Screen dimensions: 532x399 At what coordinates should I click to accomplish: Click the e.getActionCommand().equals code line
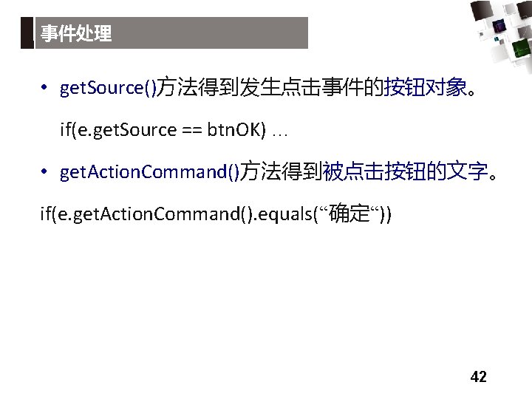[x=216, y=214]
